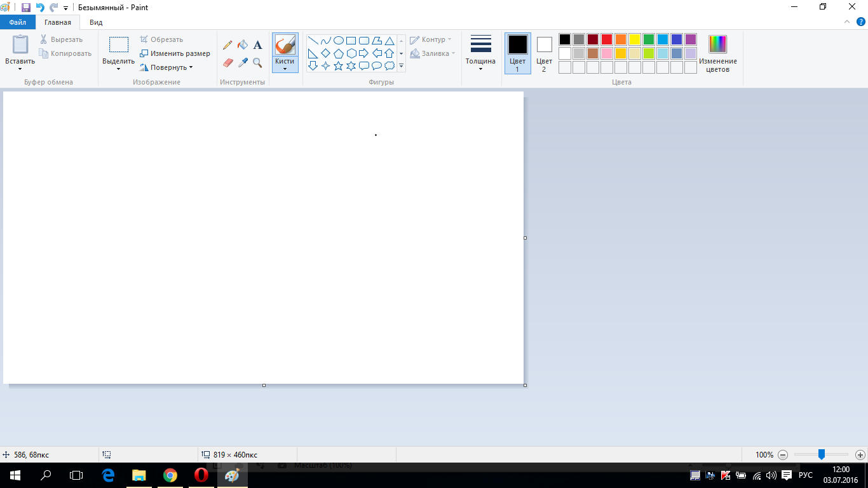Screen dimensions: 868x488
Task: Choose the triangle shape
Action: (x=390, y=41)
